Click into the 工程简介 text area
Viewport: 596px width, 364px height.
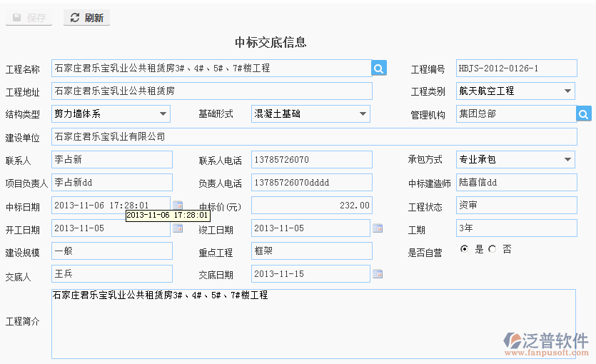[313, 325]
